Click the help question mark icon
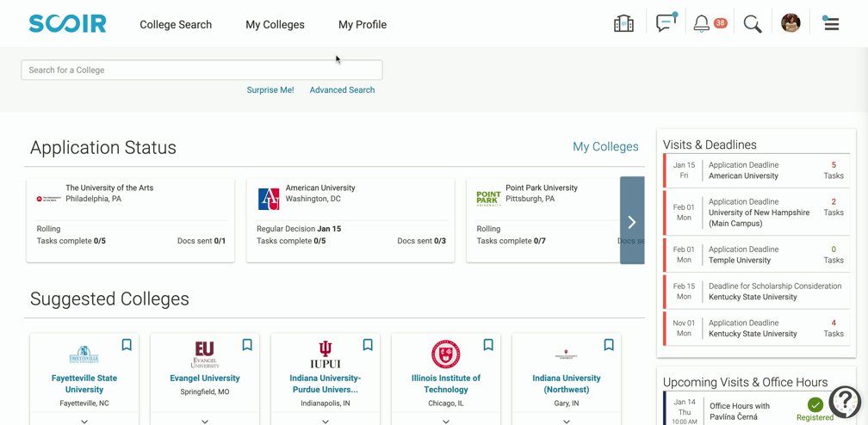The width and height of the screenshot is (868, 425). (845, 402)
